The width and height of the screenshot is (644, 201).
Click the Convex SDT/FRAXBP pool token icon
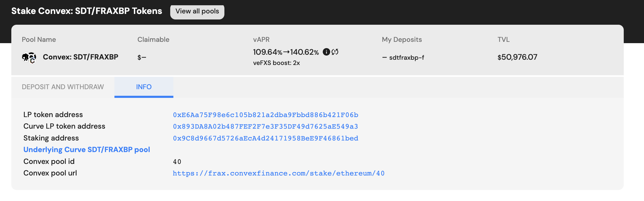[29, 57]
